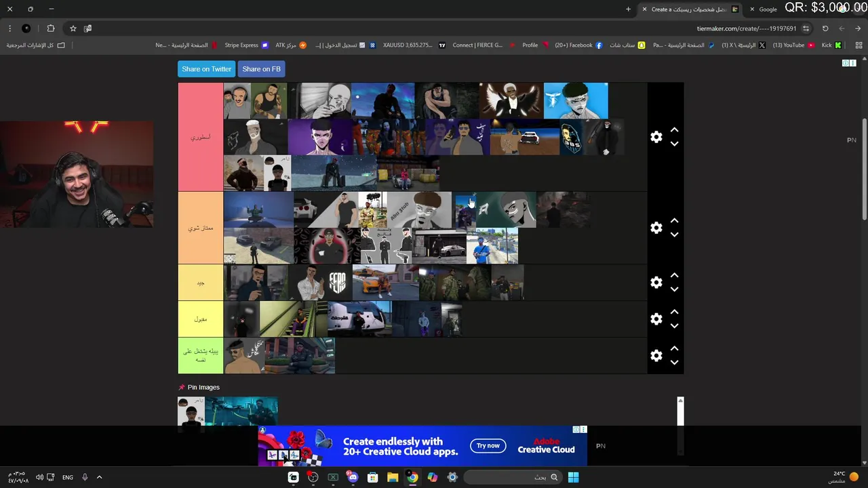This screenshot has height=488, width=868.
Task: Move مقبول tier row up with arrow
Action: pyautogui.click(x=674, y=312)
